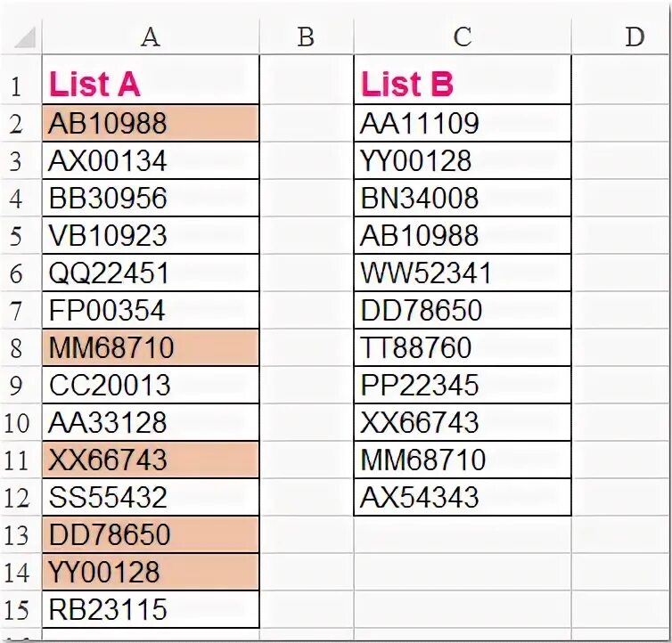This screenshot has height=643, width=672.
Task: Select cell QQ22451 in List A
Action: [151, 273]
